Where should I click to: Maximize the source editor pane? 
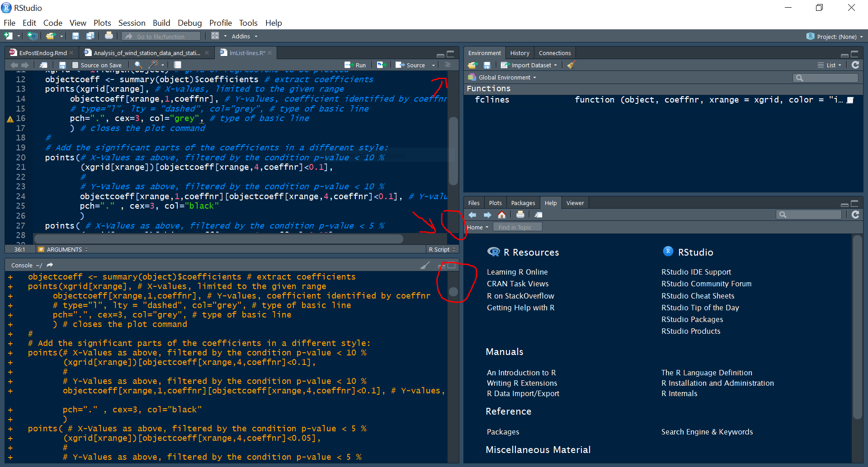coord(450,54)
